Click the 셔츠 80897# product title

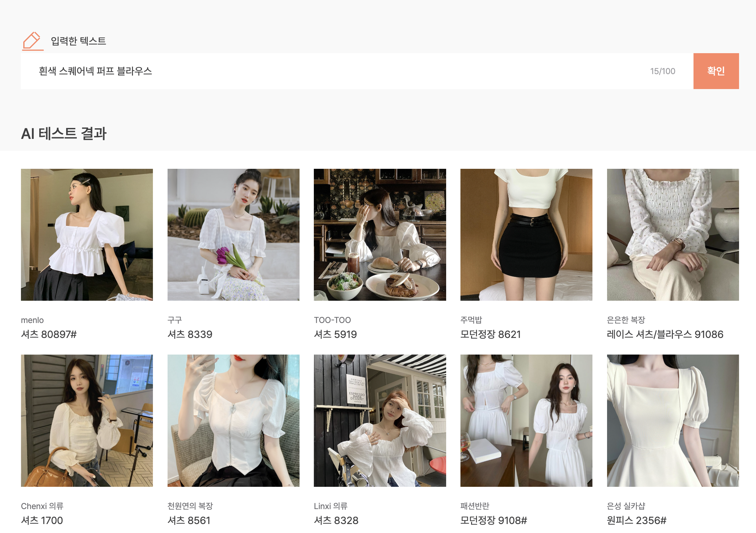(49, 334)
